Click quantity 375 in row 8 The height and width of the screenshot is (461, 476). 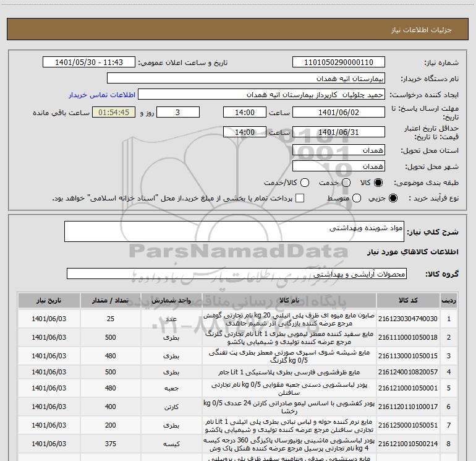111,444
